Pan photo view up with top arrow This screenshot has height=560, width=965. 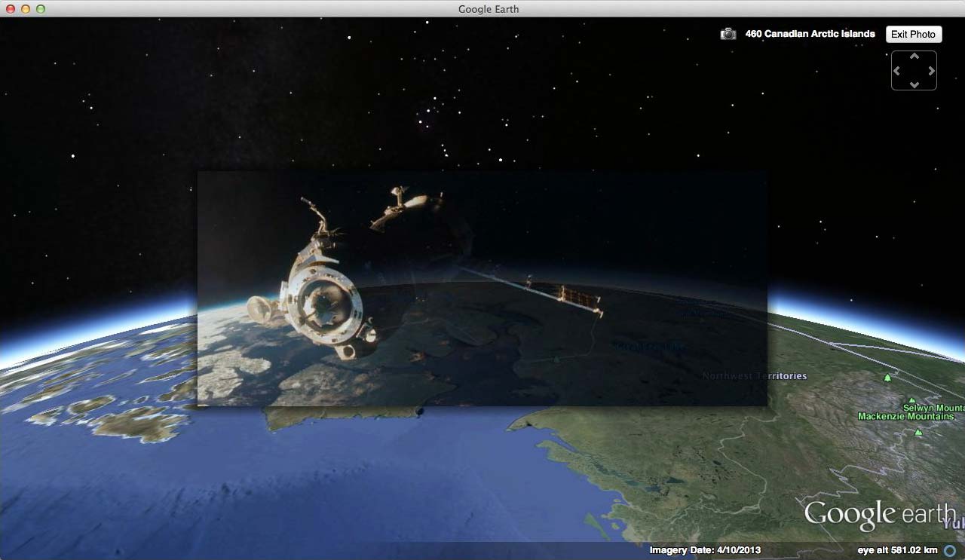click(914, 57)
